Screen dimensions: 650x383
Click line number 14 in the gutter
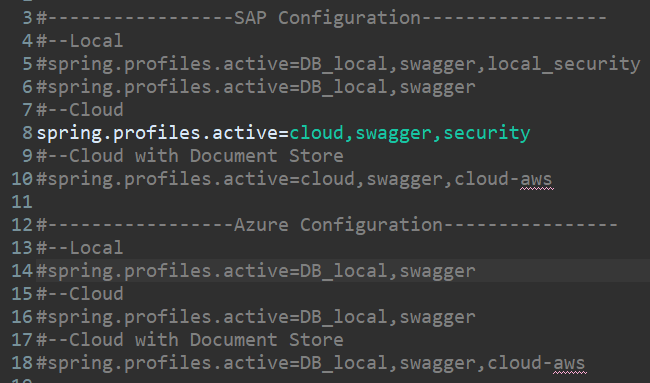pos(22,271)
